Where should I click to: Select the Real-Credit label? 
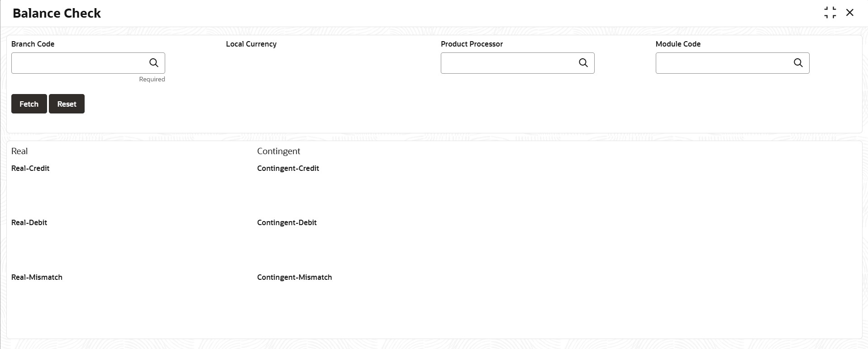point(30,168)
